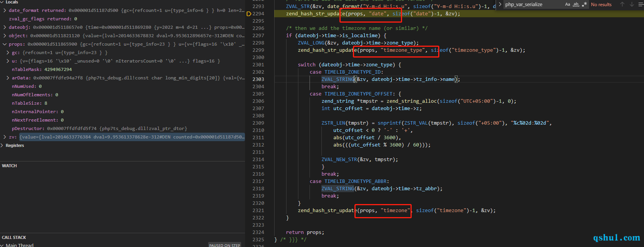Viewport: 644px width, 247px height.
Task: Expand the Toggle Replace chevron
Action: (x=500, y=5)
